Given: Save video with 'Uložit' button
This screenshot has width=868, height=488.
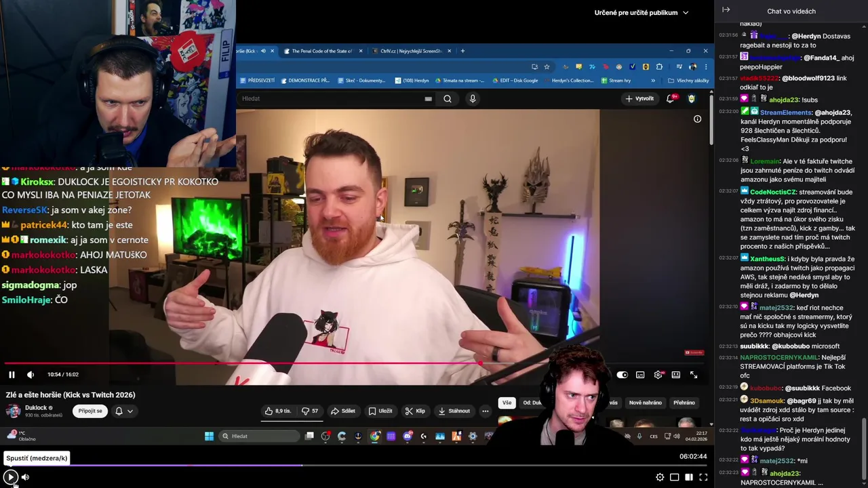Looking at the screenshot, I should [380, 411].
